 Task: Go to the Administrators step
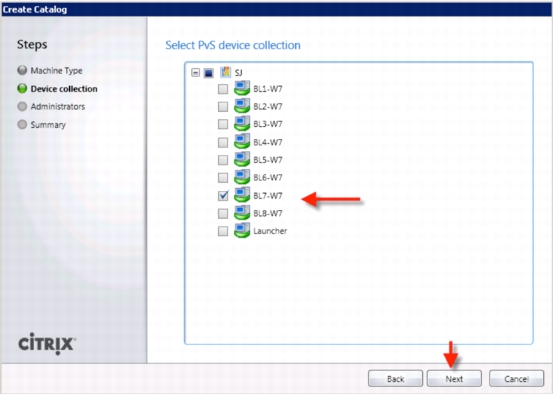click(x=58, y=107)
